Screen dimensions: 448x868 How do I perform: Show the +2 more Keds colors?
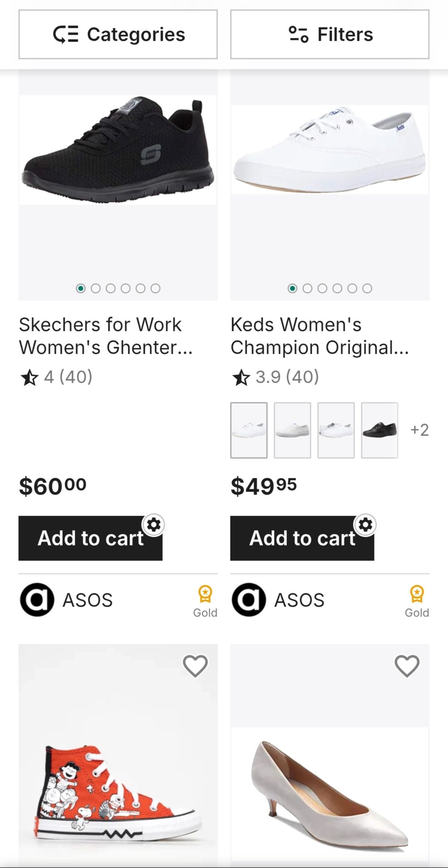tap(419, 430)
